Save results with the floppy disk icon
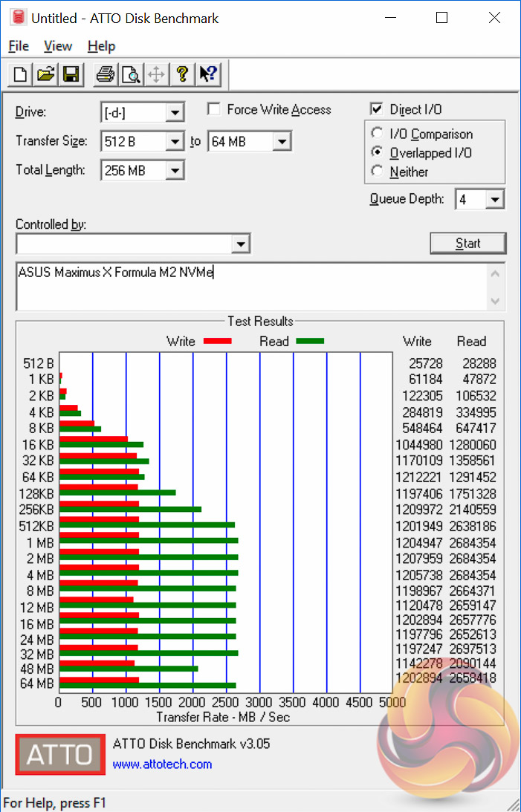Image resolution: width=521 pixels, height=812 pixels. point(71,74)
